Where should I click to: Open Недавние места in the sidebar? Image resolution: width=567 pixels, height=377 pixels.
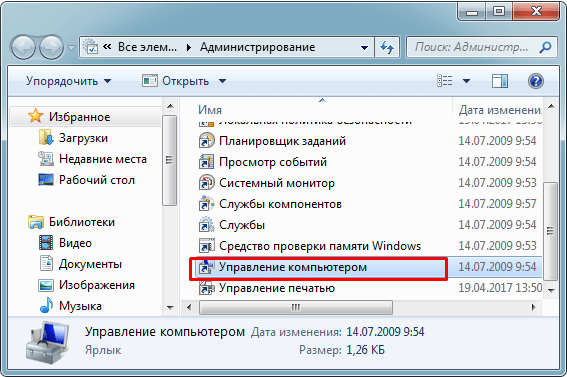(103, 159)
